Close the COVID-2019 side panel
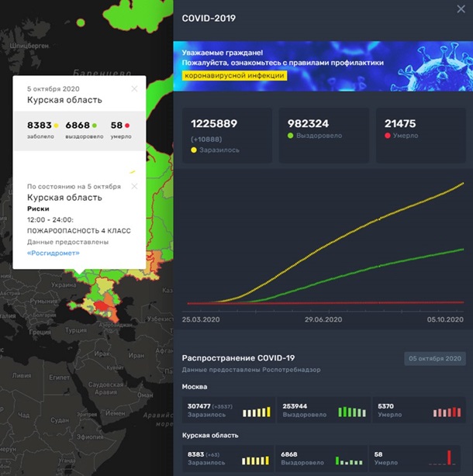Viewport: 473px width, 476px height. tap(462, 10)
